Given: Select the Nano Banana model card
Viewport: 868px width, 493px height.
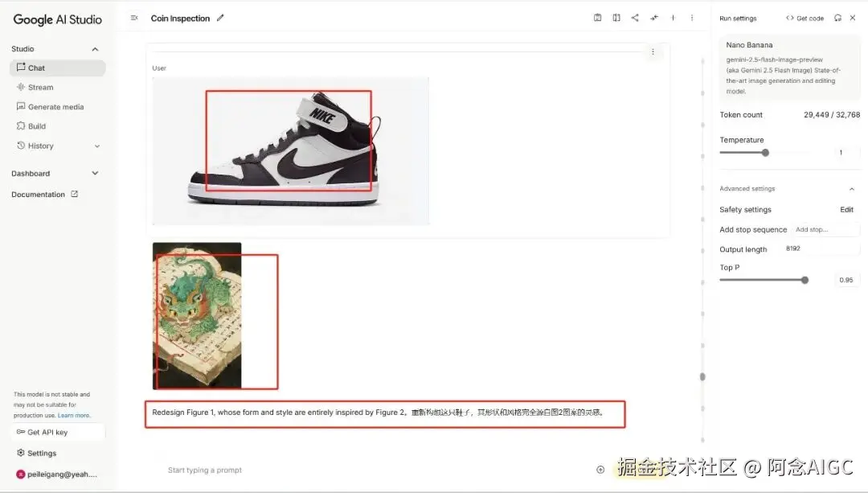Looking at the screenshot, I should (790, 68).
